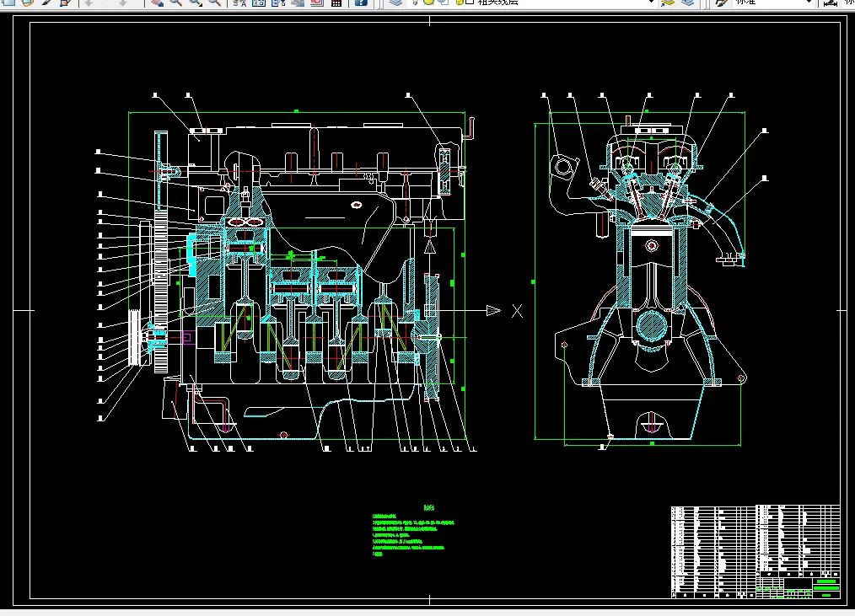Viewport: 855px width, 616px height.
Task: Open the Help question mark icon
Action: (361, 3)
